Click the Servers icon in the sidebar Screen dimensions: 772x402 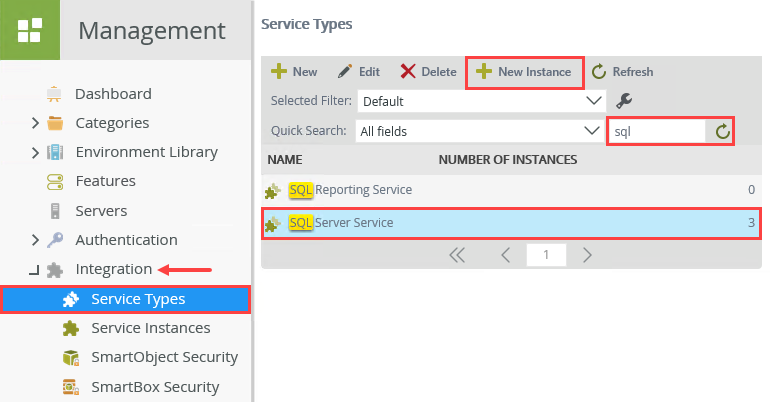tap(56, 211)
